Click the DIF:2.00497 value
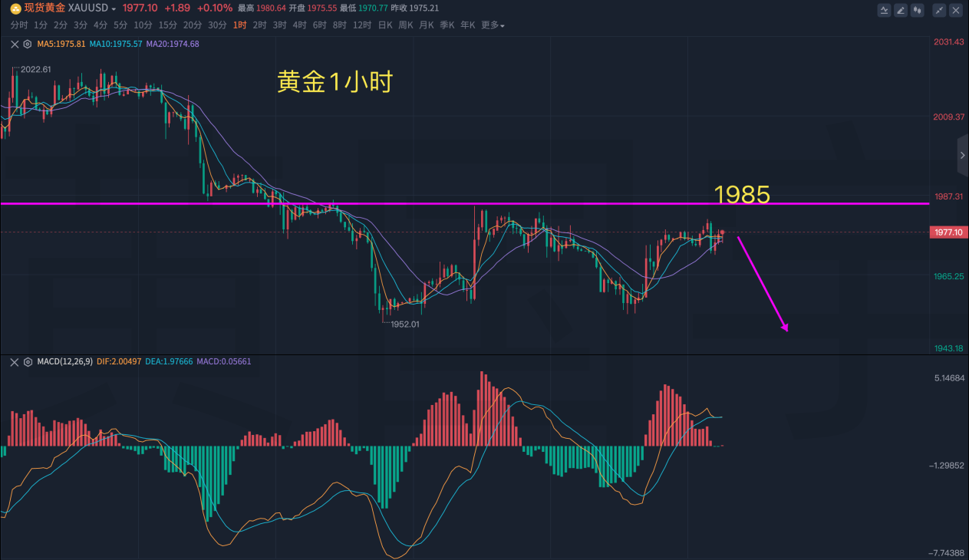 120,361
